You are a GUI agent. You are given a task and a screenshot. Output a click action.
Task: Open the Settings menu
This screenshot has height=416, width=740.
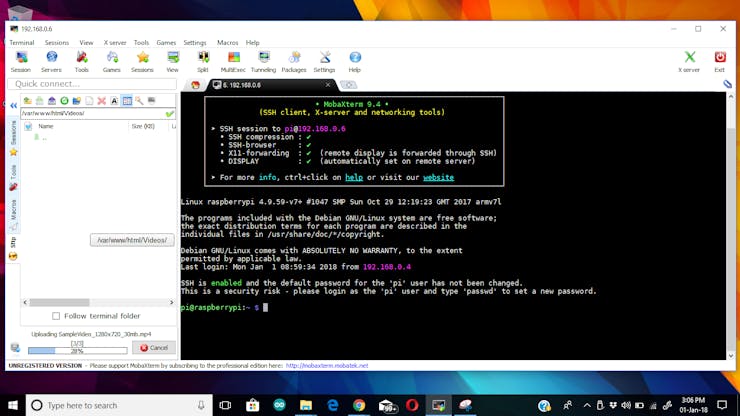tap(195, 42)
